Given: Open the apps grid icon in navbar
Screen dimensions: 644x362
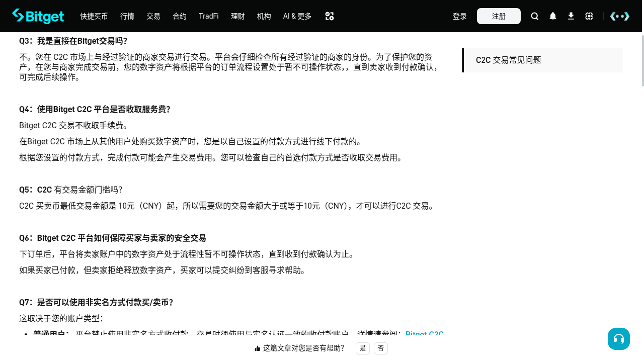Looking at the screenshot, I should [x=330, y=16].
